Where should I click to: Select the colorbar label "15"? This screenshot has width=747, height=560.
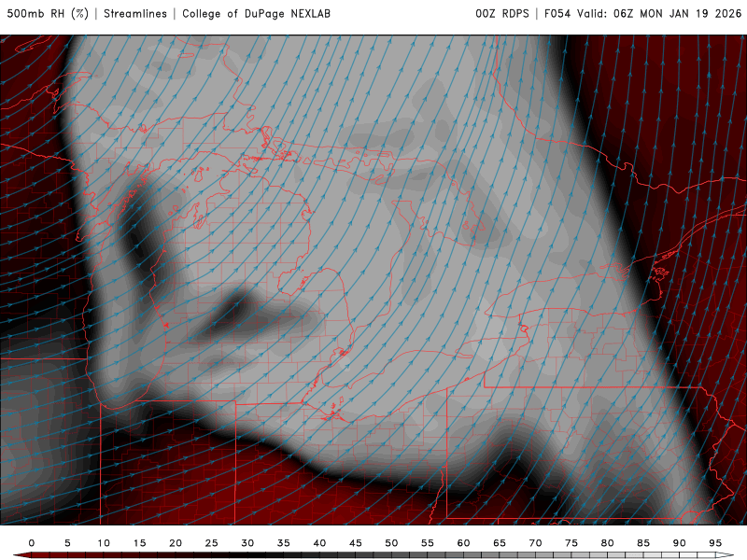pos(139,543)
